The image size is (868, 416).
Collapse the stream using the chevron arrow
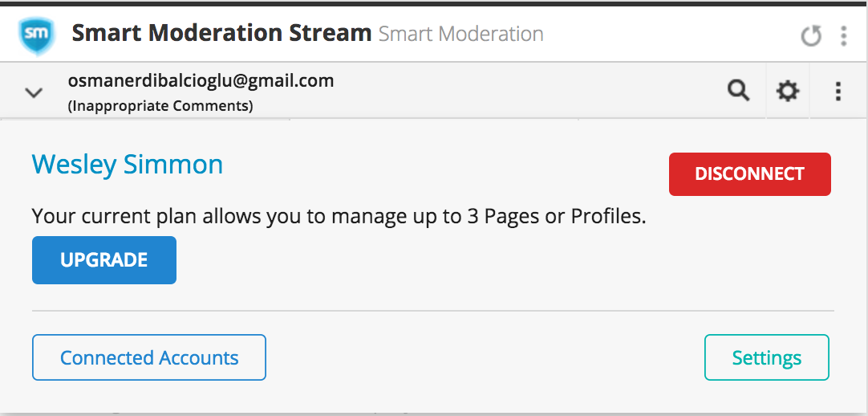pyautogui.click(x=34, y=92)
